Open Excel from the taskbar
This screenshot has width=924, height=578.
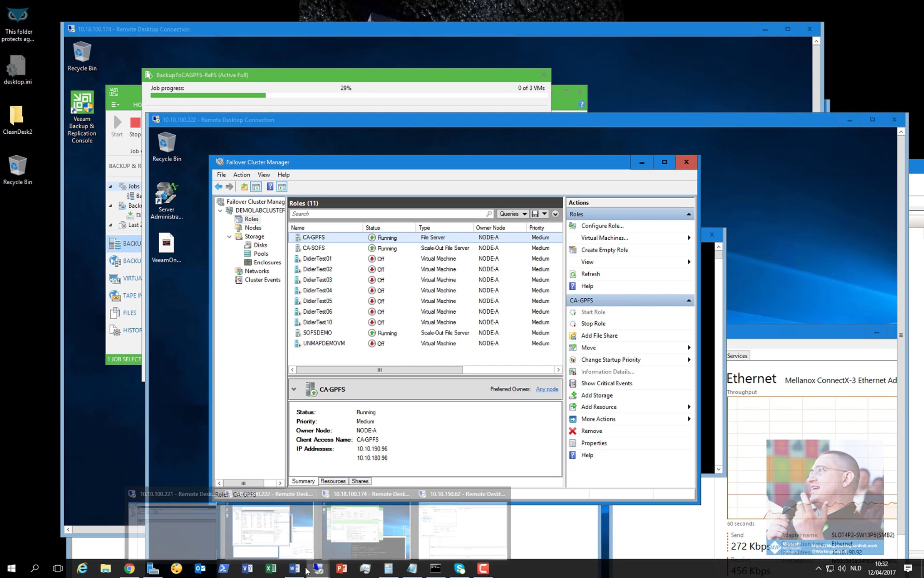pyautogui.click(x=271, y=568)
